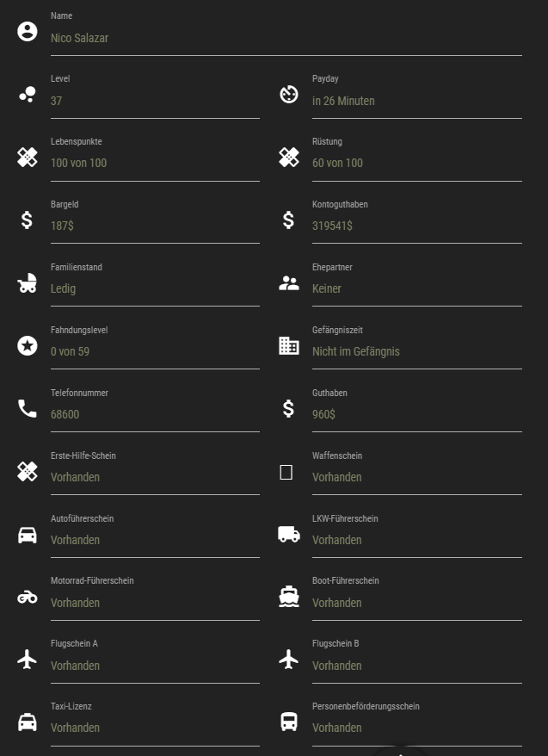Click the phone icon beside Telefonnummer
The height and width of the screenshot is (756, 548).
tap(28, 408)
